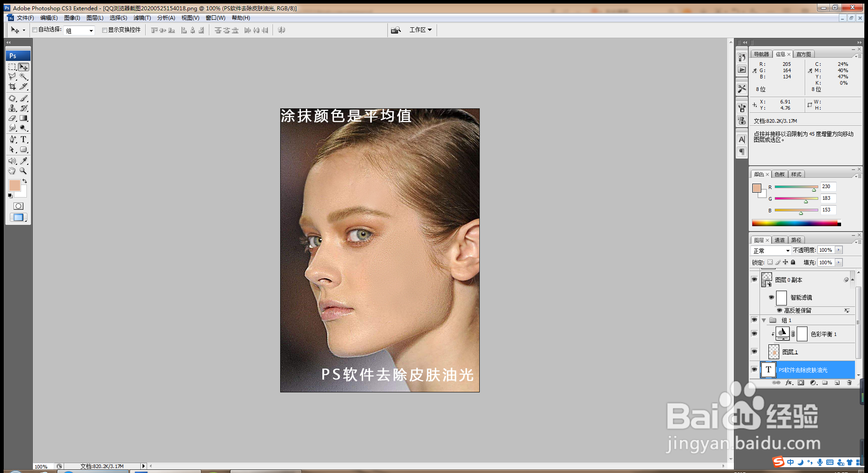Select the Smudge tool
The height and width of the screenshot is (473, 868).
tap(13, 128)
